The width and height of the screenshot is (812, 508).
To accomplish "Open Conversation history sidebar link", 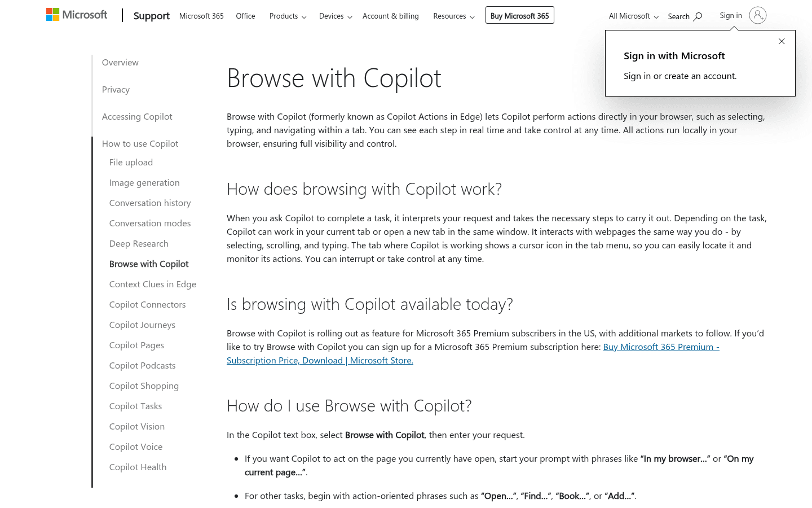I will (150, 203).
